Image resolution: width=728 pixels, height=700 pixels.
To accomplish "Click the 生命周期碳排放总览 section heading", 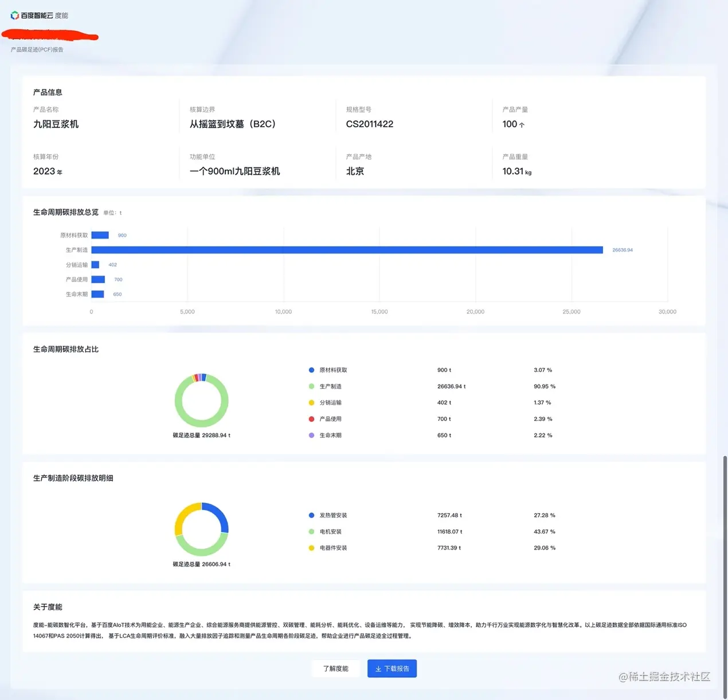I will click(66, 212).
